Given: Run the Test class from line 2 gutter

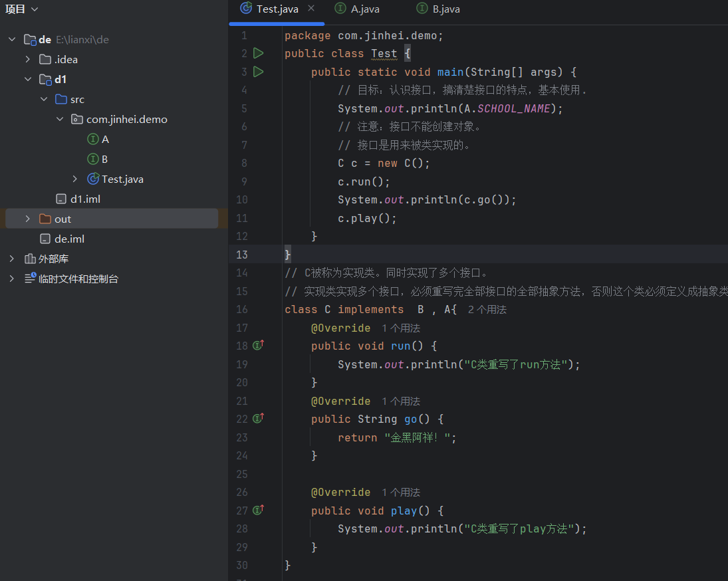Looking at the screenshot, I should (x=258, y=53).
